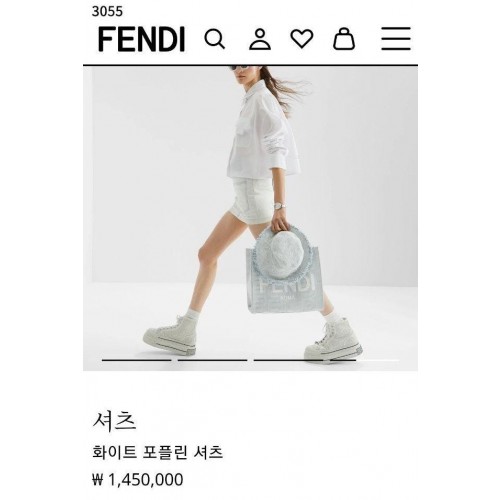Click the FENDI logo to go home
Screen dimensions: 500x500
coord(141,39)
